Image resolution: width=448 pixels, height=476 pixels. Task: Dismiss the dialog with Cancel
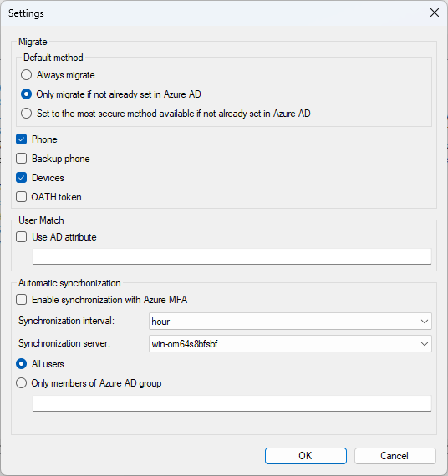click(x=395, y=456)
